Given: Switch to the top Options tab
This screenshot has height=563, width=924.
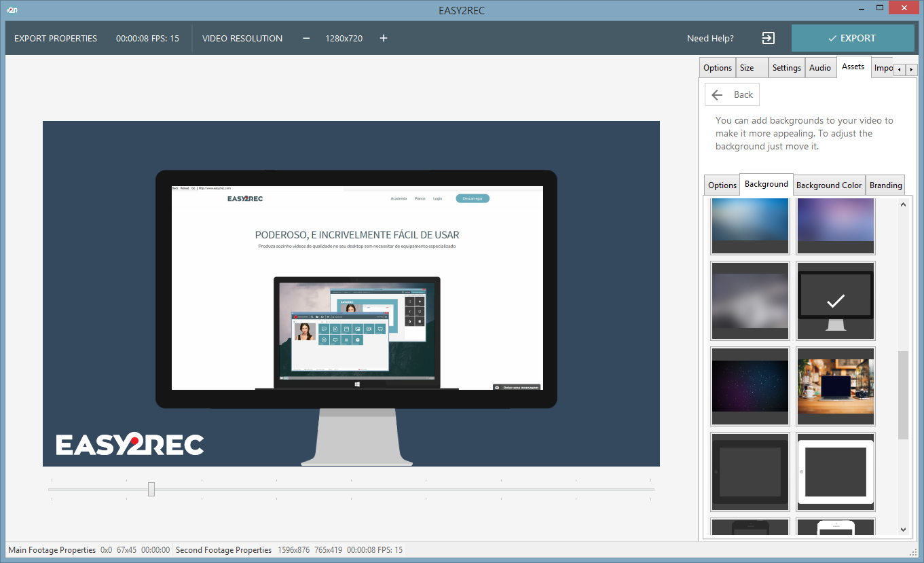Looking at the screenshot, I should click(x=718, y=68).
